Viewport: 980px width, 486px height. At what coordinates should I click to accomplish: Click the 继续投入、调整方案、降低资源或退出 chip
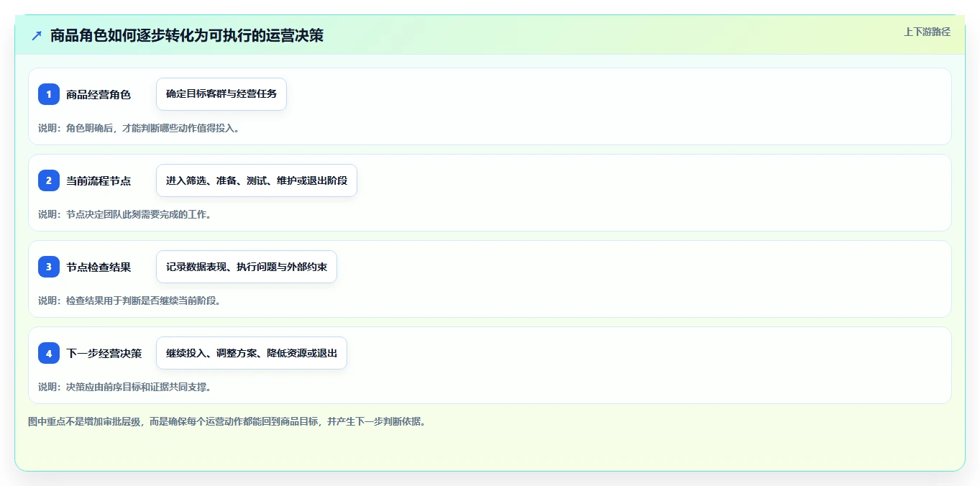coord(252,353)
